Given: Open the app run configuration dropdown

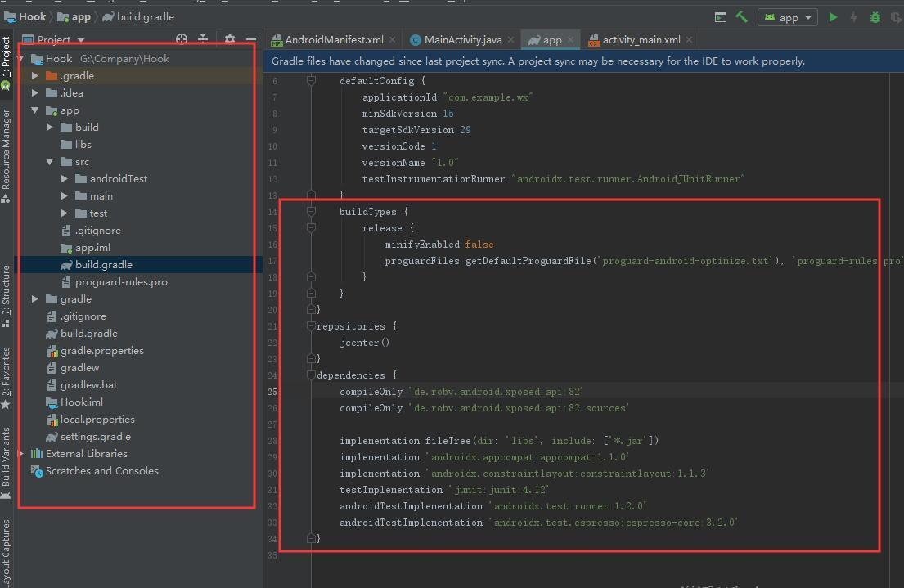Looking at the screenshot, I should 788,17.
